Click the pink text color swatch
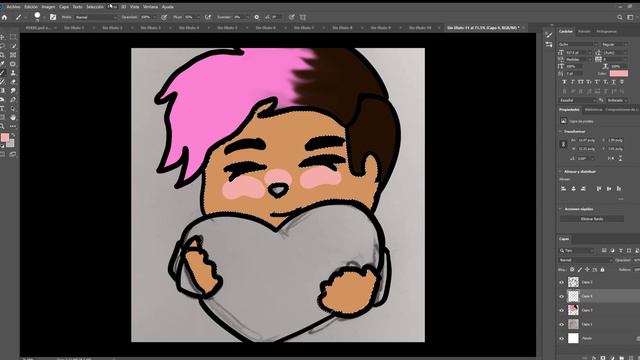The height and width of the screenshot is (360, 640). [x=619, y=73]
